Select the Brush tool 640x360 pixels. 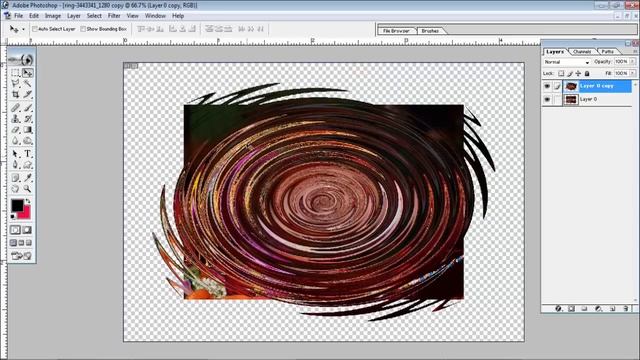click(27, 108)
